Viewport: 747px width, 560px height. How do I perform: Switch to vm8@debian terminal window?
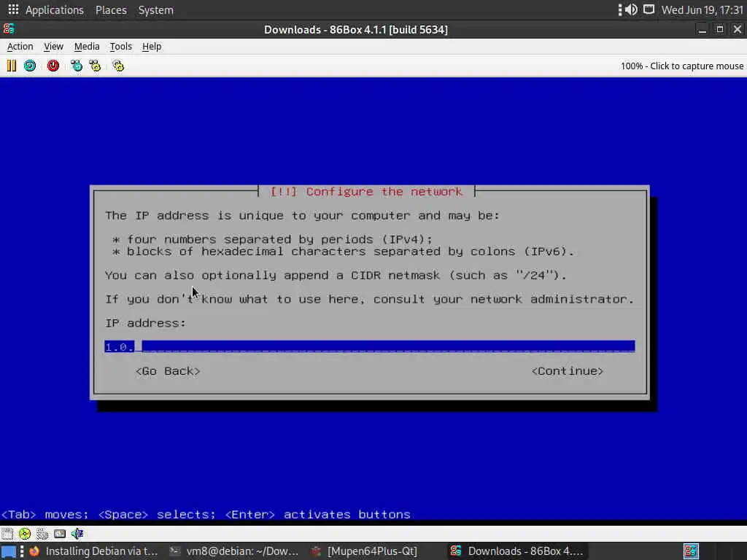click(234, 551)
